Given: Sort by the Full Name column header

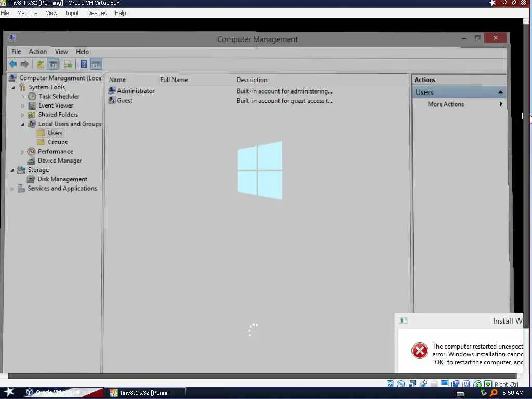Looking at the screenshot, I should click(174, 79).
